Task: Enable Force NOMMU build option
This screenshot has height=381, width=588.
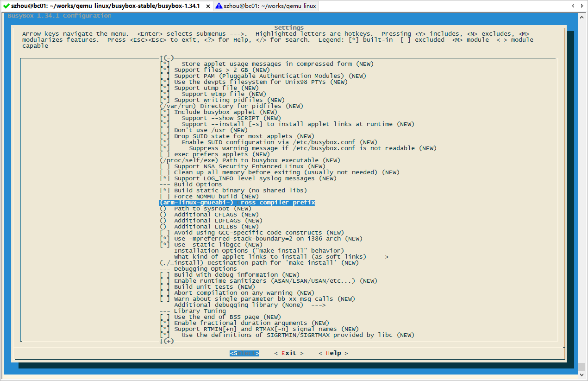Action: (x=209, y=197)
